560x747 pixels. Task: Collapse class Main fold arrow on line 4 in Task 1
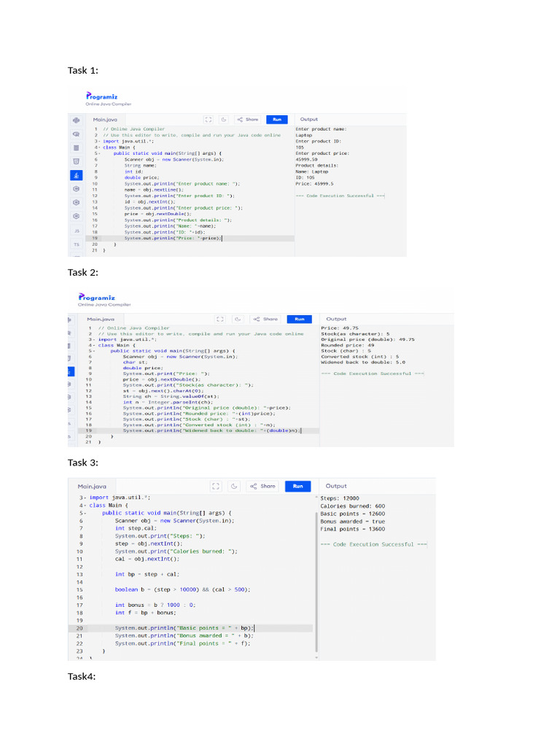coord(99,147)
